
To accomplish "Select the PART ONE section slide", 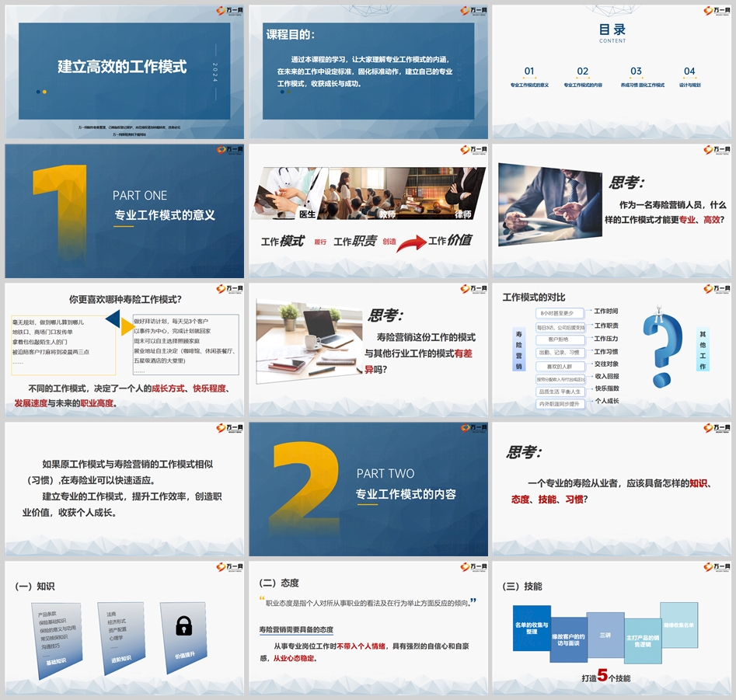I will point(124,211).
